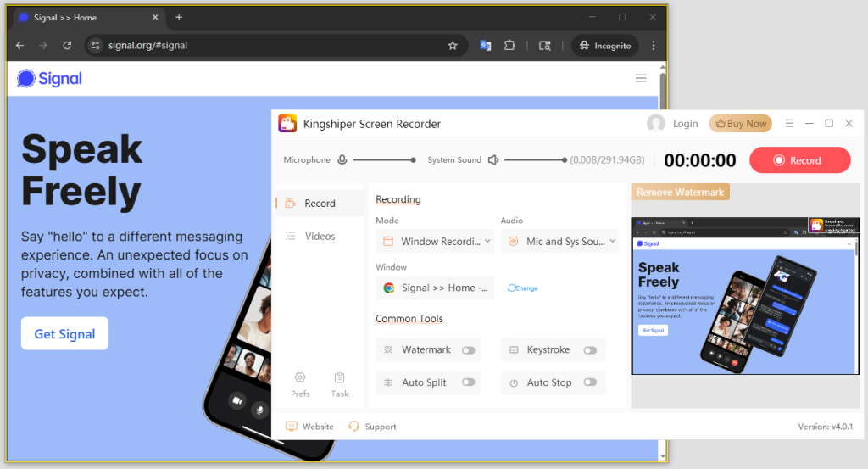Reload the Signal page

[67, 46]
